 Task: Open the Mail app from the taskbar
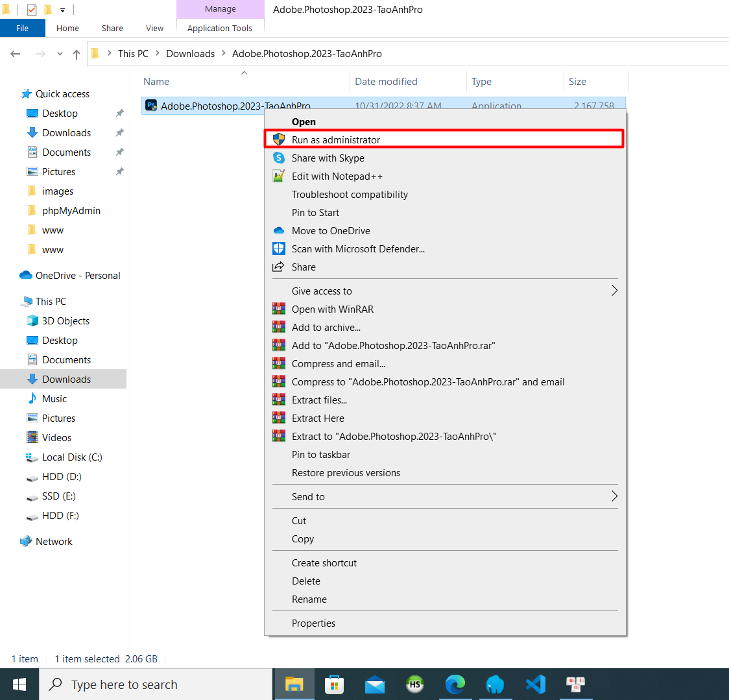[375, 684]
